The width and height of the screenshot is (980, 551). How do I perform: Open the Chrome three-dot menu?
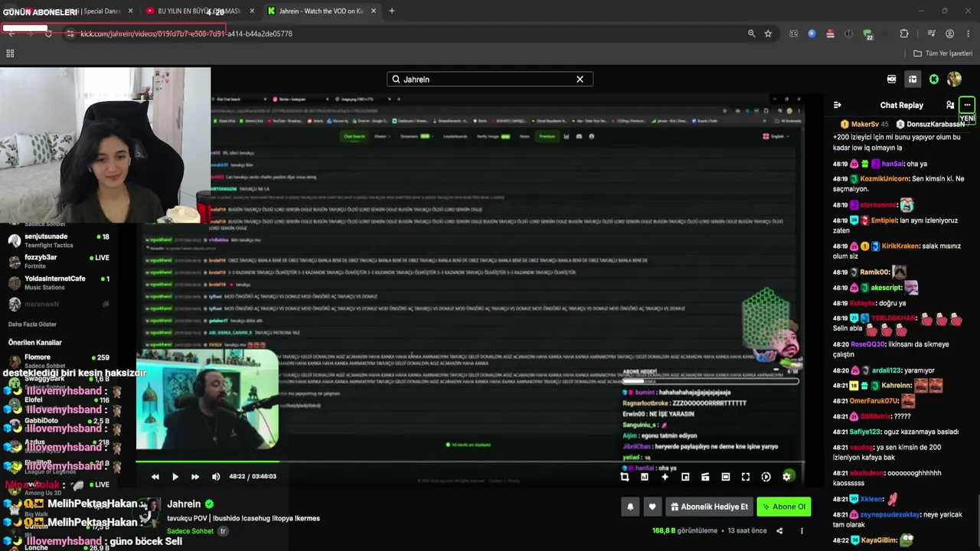point(969,34)
